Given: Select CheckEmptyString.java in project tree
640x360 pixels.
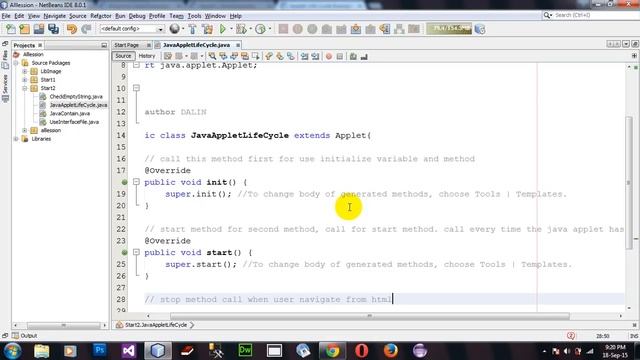Looking at the screenshot, I should point(76,97).
